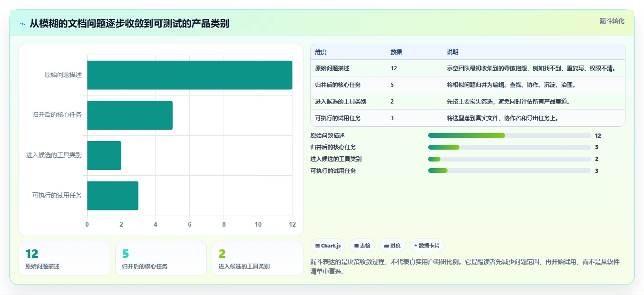This screenshot has width=644, height=295.
Task: Click 可执行的试用任务 table cell
Action: click(338, 118)
